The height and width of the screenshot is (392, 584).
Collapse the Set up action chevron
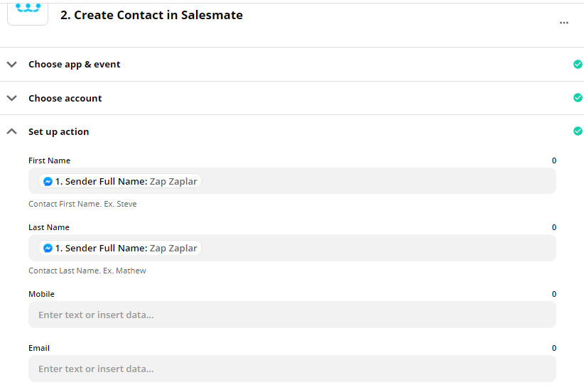tap(12, 131)
